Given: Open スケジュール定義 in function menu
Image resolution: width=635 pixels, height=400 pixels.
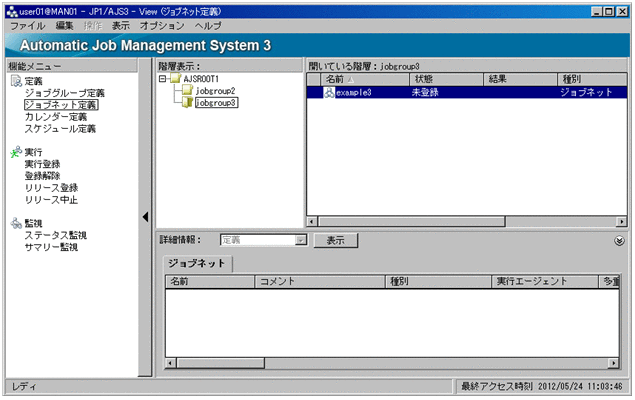Looking at the screenshot, I should (60, 129).
